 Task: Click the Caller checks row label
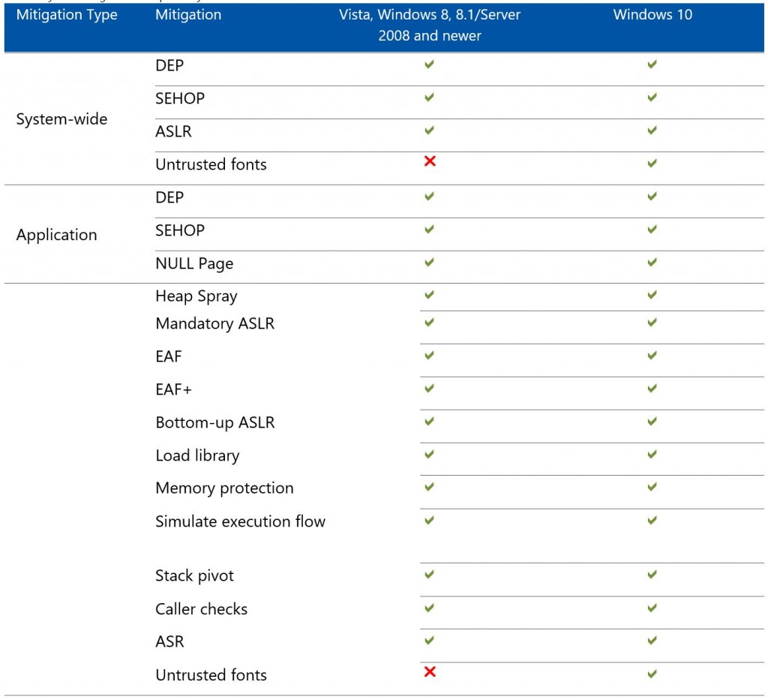[201, 609]
